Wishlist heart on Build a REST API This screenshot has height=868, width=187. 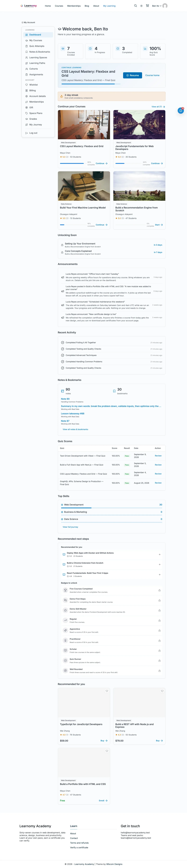[162, 691]
